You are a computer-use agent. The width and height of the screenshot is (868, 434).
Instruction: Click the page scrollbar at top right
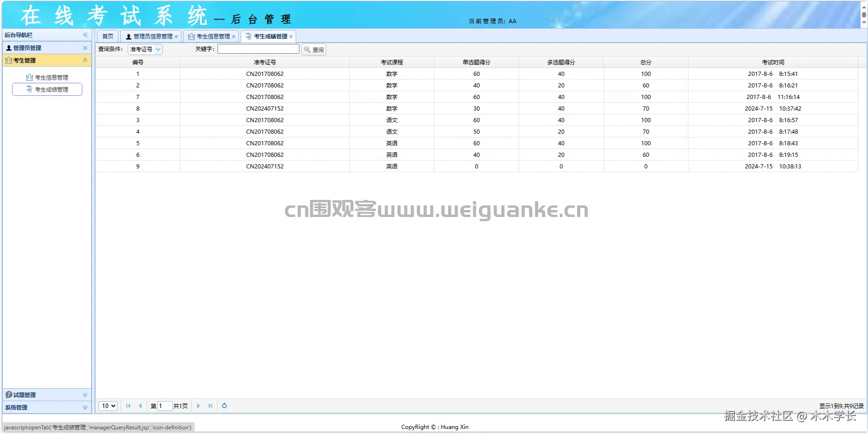pos(864,14)
